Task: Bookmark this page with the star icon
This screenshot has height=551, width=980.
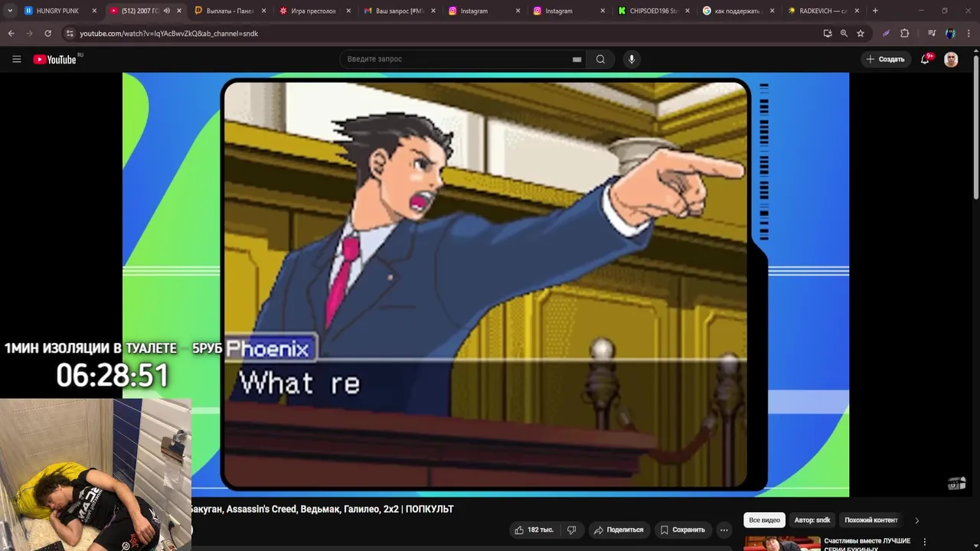Action: point(861,34)
